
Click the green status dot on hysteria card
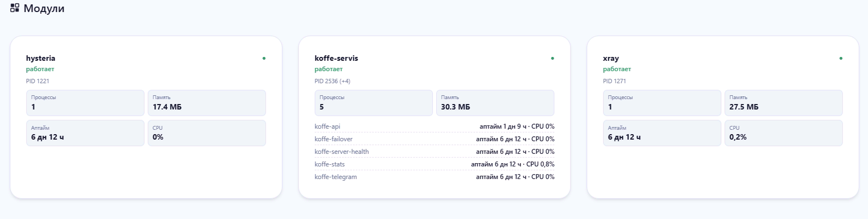pyautogui.click(x=264, y=58)
